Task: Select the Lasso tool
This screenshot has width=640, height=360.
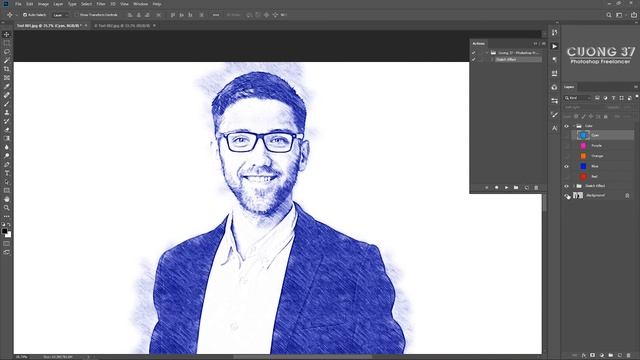Action: 7,52
